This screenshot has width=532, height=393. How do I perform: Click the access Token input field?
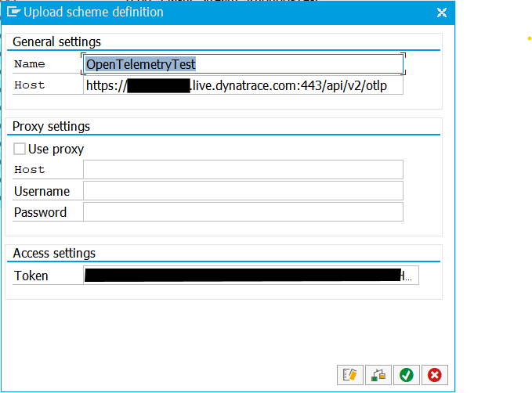point(251,276)
